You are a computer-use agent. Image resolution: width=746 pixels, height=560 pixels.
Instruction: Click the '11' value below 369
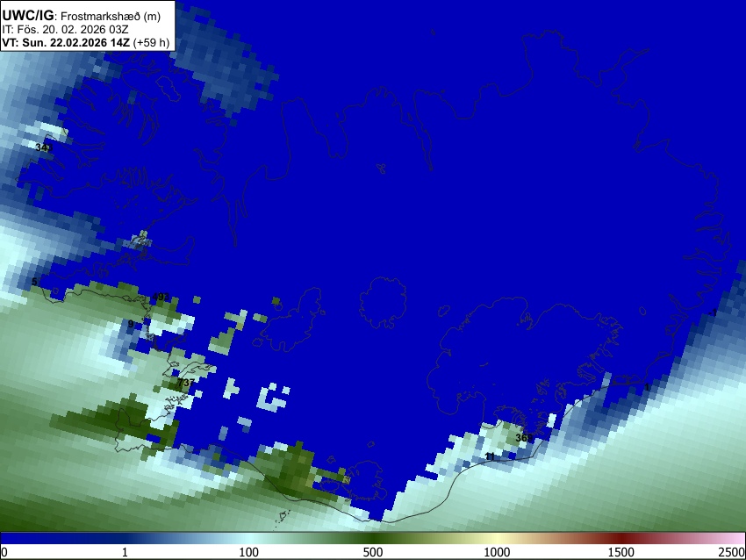tap(490, 456)
